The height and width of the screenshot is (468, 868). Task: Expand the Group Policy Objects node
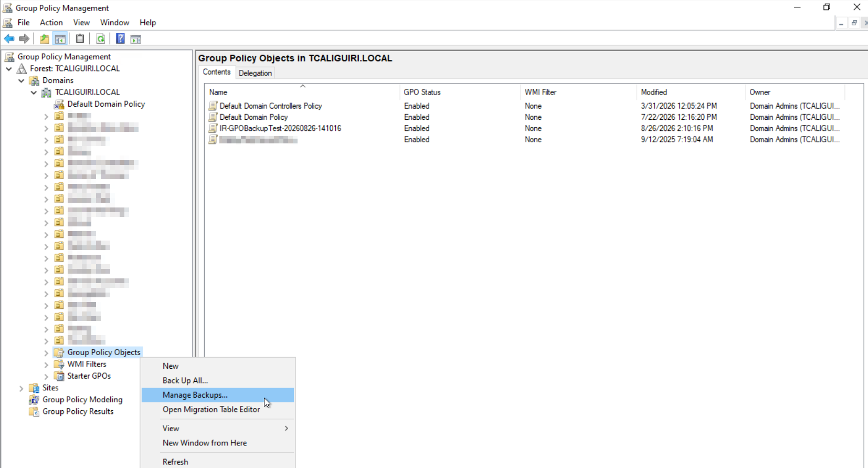pos(46,352)
